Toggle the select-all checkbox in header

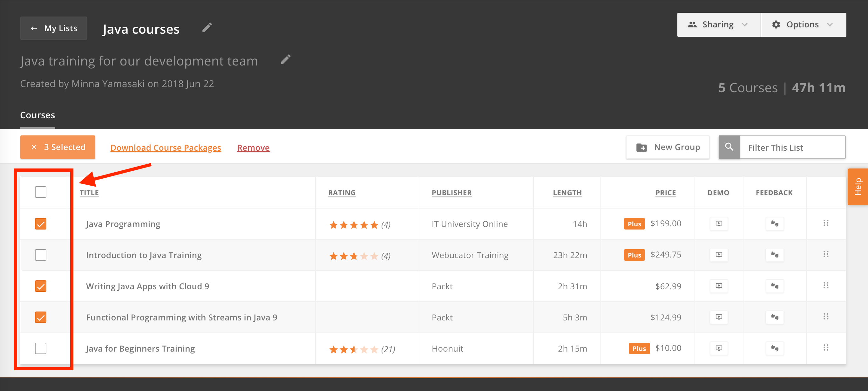[40, 192]
